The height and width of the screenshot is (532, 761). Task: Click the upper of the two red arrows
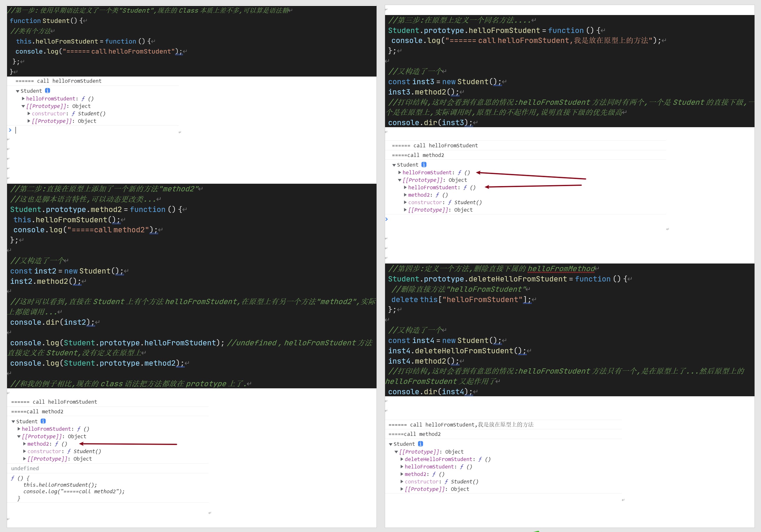[x=531, y=175]
